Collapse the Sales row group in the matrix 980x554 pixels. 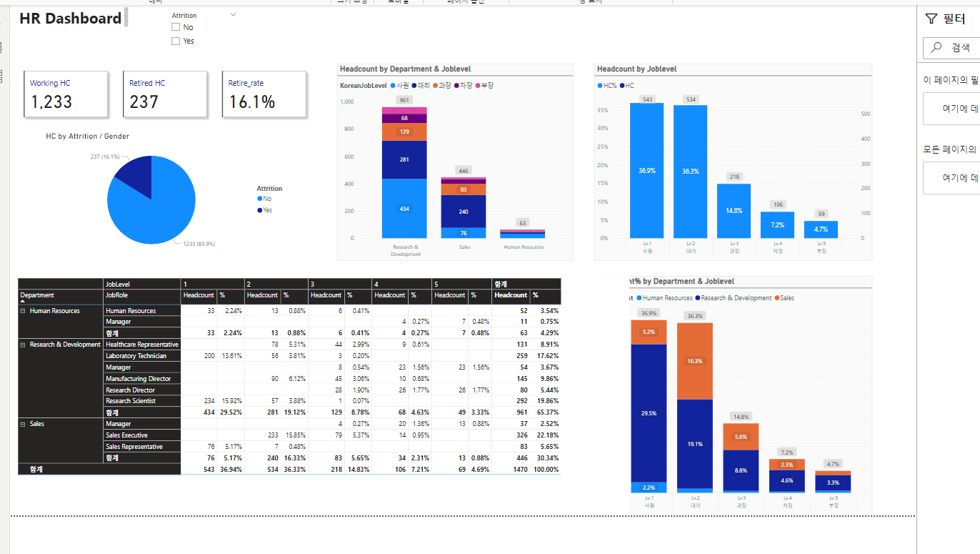23,424
